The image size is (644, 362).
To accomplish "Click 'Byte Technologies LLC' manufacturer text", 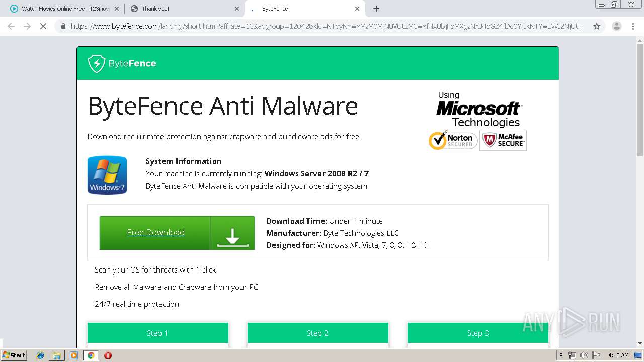I will (x=361, y=233).
